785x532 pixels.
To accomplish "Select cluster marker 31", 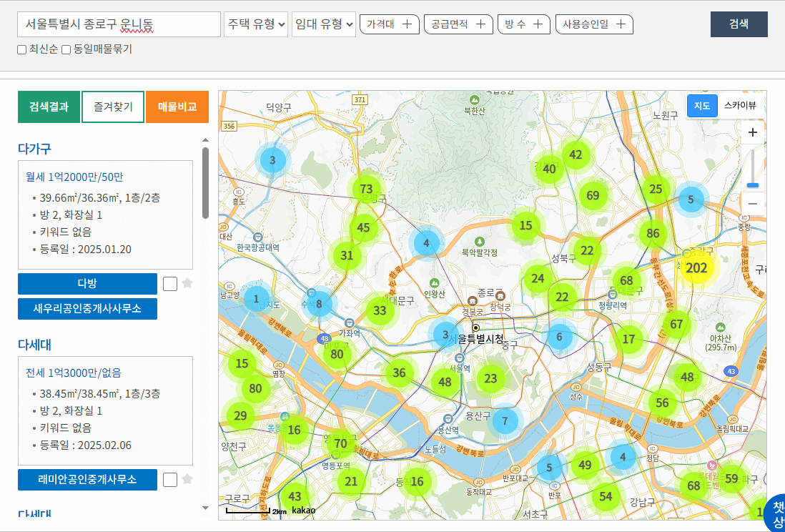I will (x=347, y=255).
